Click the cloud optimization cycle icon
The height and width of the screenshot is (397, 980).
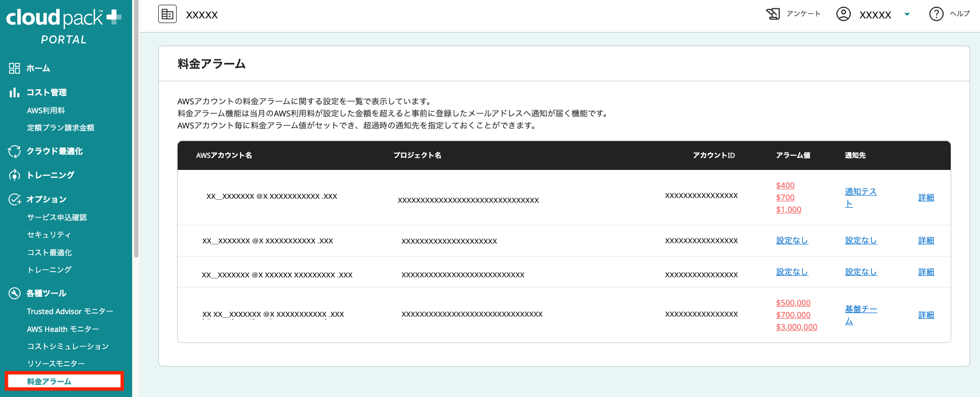click(14, 152)
